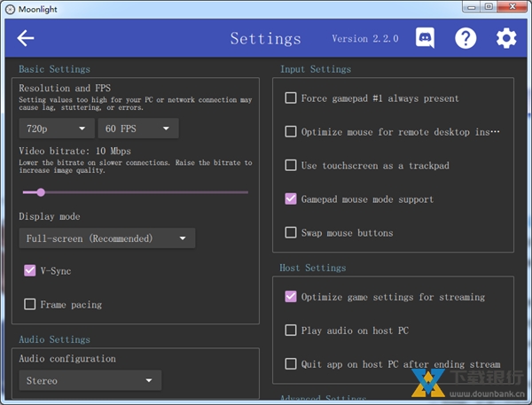This screenshot has height=405, width=532.
Task: Uncheck Optimize game settings for streaming
Action: [x=291, y=297]
